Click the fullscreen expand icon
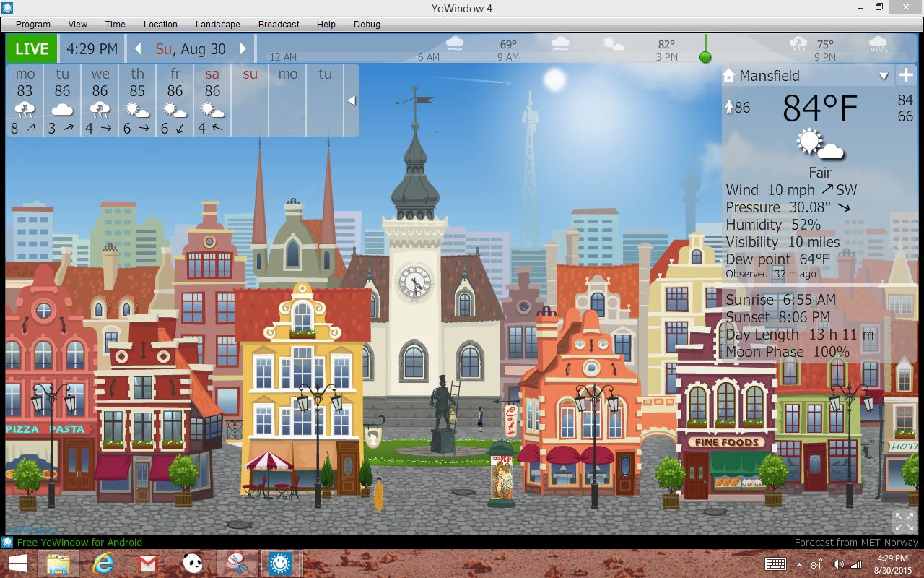This screenshot has height=578, width=924. (x=904, y=521)
